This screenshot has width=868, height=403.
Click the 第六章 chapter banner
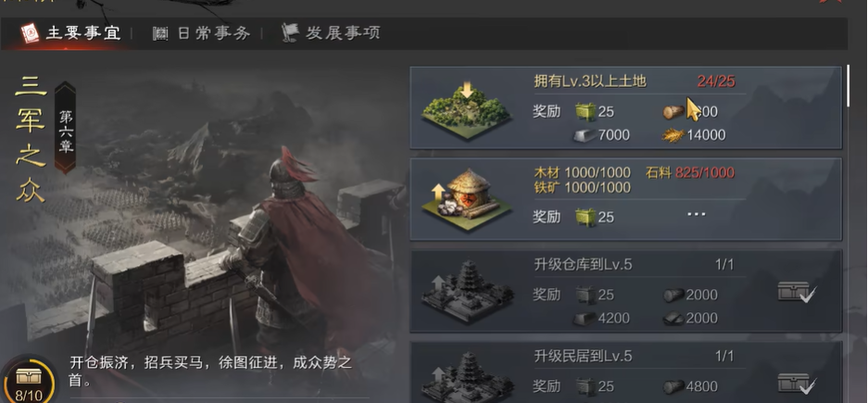pyautogui.click(x=66, y=128)
